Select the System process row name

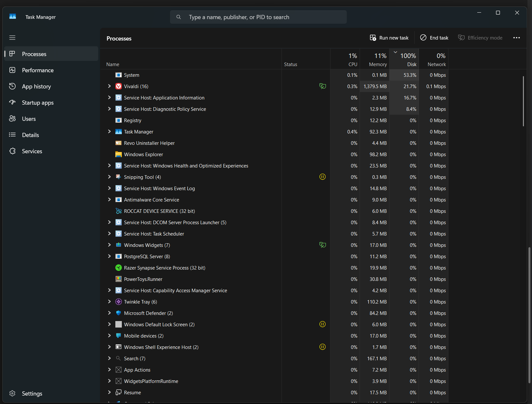click(132, 75)
